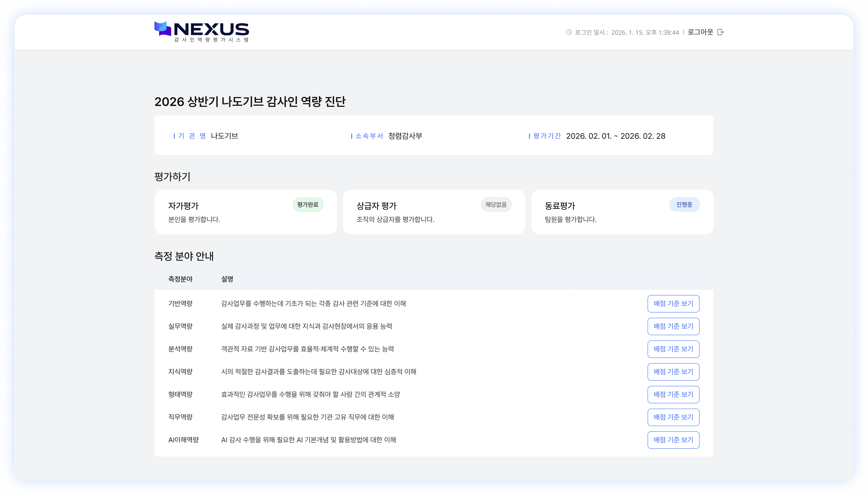Open scoring criteria for 실무역량

(674, 326)
